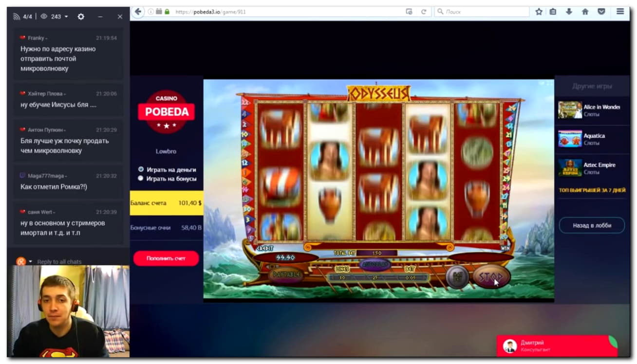Click the restream icon beside the reply box

click(20, 261)
